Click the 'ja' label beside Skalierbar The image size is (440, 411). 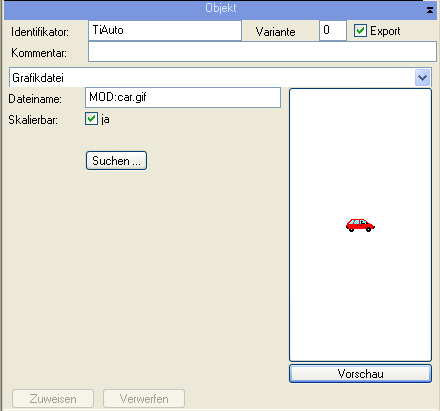(105, 119)
